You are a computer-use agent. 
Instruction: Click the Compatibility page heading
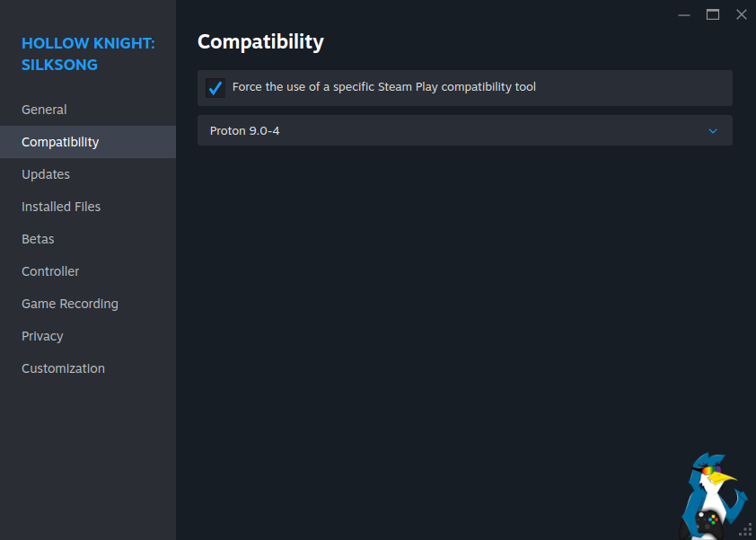click(x=260, y=41)
